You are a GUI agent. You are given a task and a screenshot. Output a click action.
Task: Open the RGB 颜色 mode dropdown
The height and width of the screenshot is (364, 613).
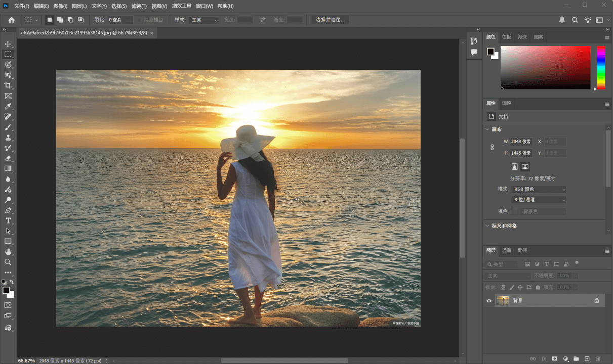coord(538,189)
